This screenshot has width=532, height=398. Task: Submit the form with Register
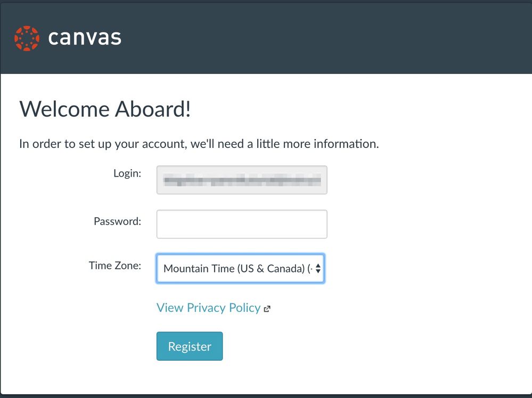[189, 346]
